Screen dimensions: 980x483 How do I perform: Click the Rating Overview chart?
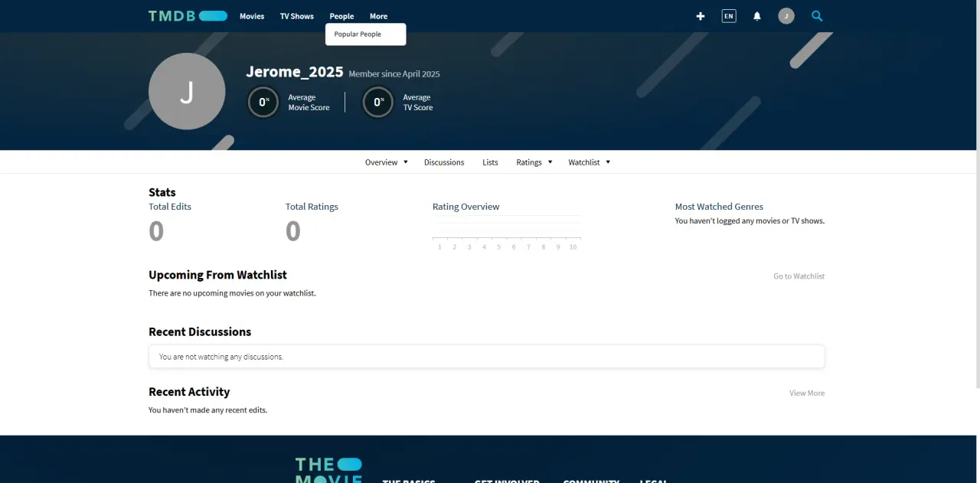click(506, 233)
